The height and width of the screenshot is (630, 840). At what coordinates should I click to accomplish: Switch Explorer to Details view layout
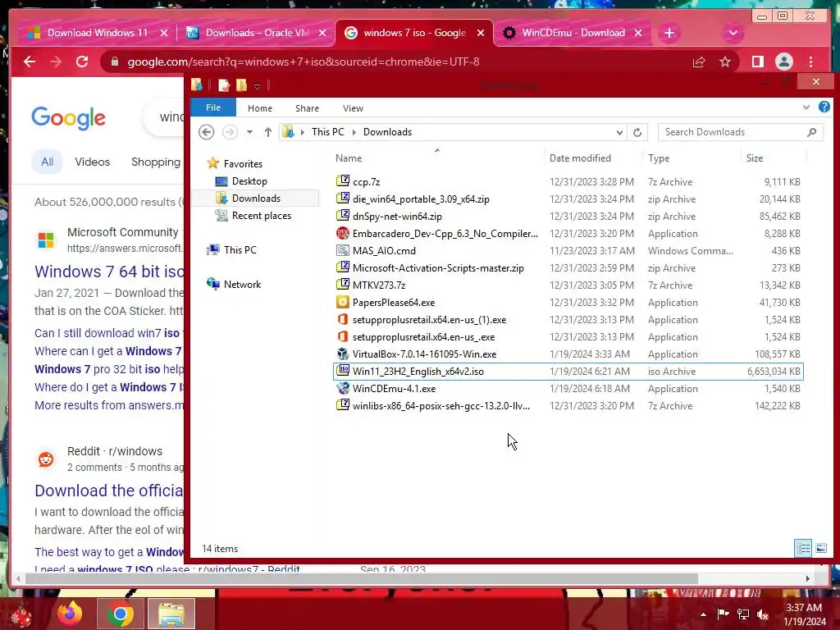point(803,548)
